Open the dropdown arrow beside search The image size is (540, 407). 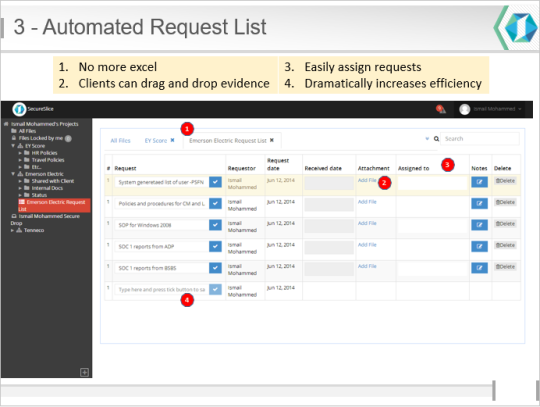[x=427, y=139]
